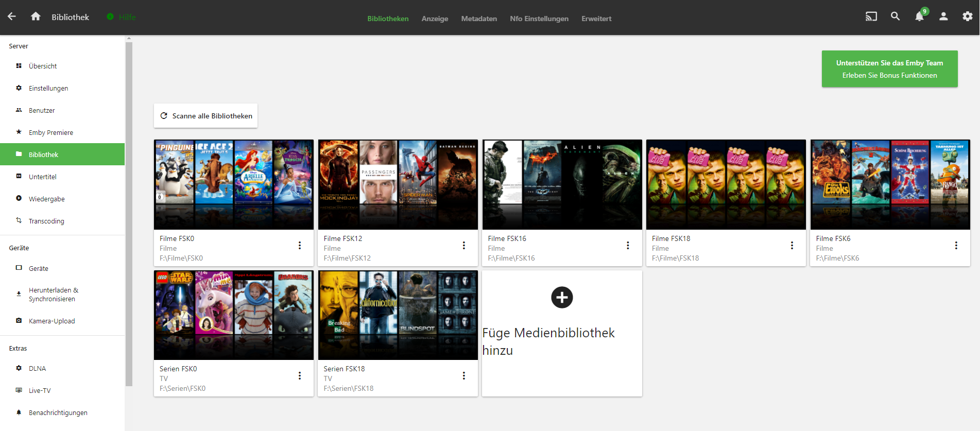Click the Filme FSK12 library thumbnail

pyautogui.click(x=398, y=184)
